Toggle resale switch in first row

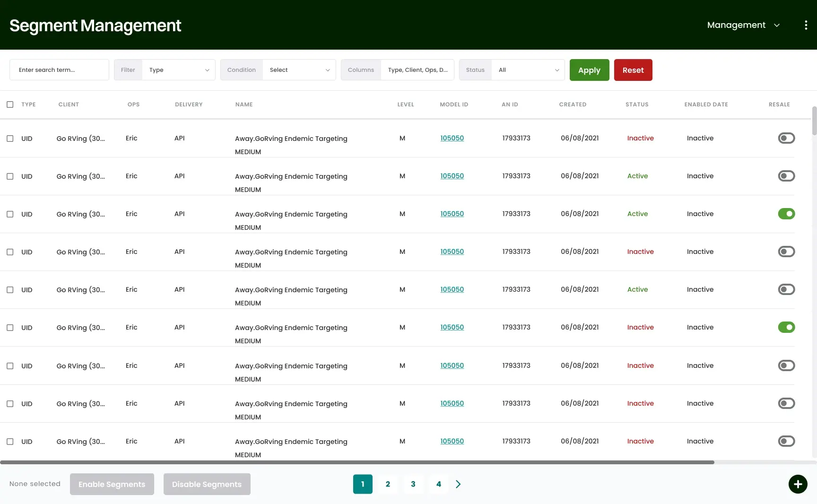coord(786,138)
